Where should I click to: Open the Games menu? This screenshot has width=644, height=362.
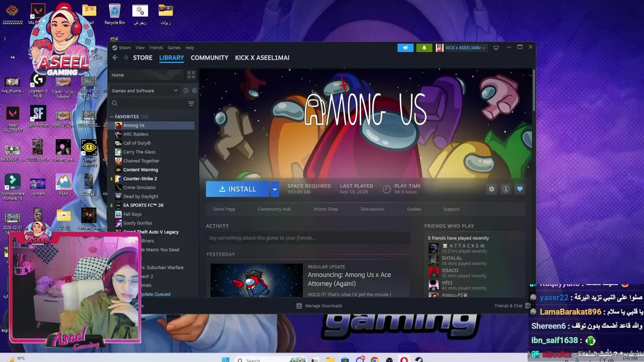pyautogui.click(x=174, y=48)
